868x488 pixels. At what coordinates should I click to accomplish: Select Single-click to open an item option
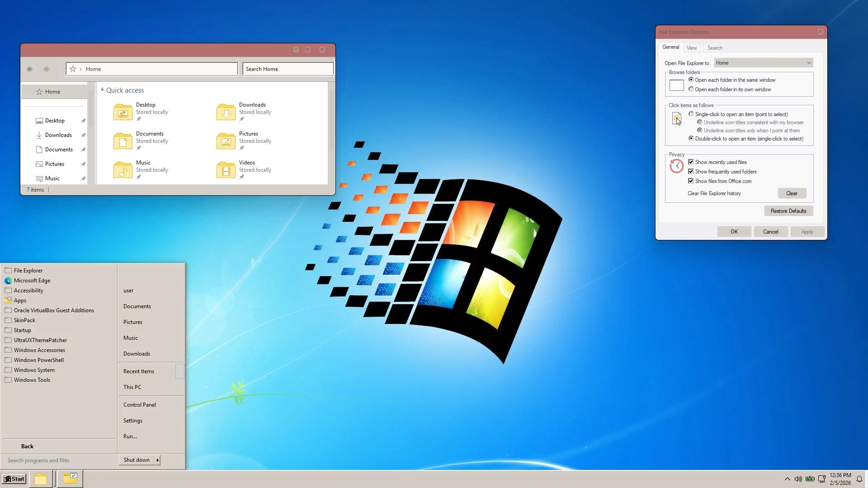[x=691, y=114]
